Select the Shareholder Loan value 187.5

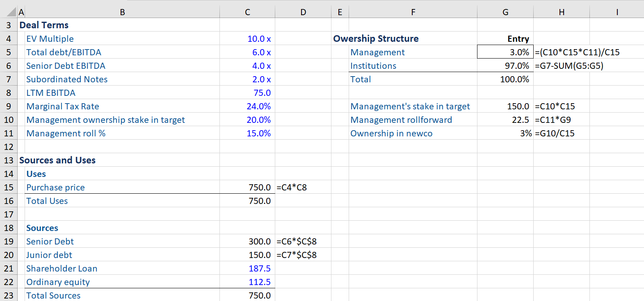pos(259,269)
